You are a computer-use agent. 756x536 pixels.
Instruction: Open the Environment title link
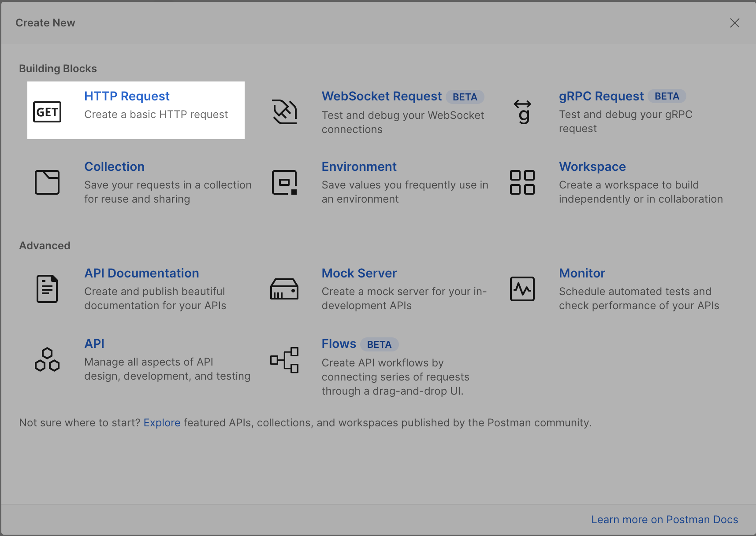tap(359, 166)
